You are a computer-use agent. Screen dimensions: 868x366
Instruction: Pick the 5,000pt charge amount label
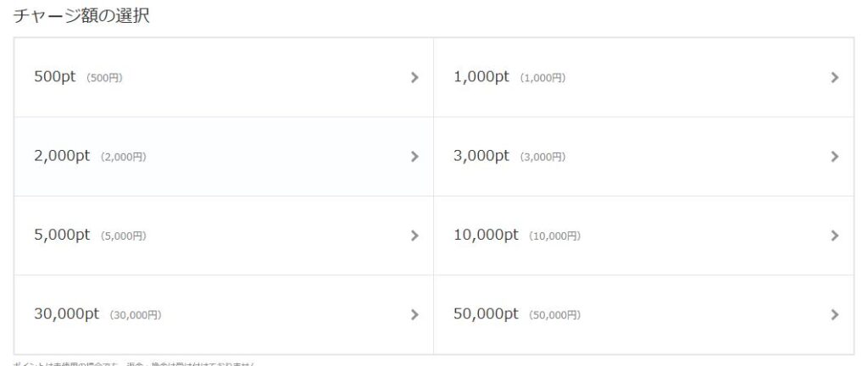(x=61, y=235)
